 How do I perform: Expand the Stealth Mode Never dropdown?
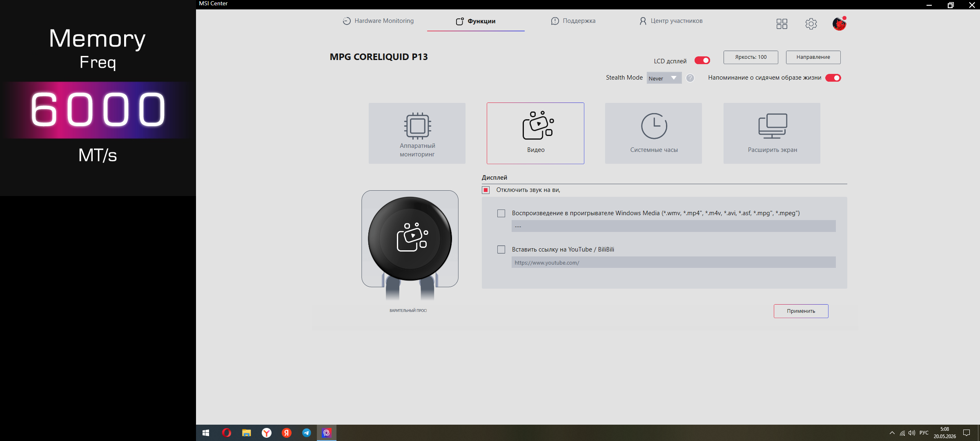664,78
